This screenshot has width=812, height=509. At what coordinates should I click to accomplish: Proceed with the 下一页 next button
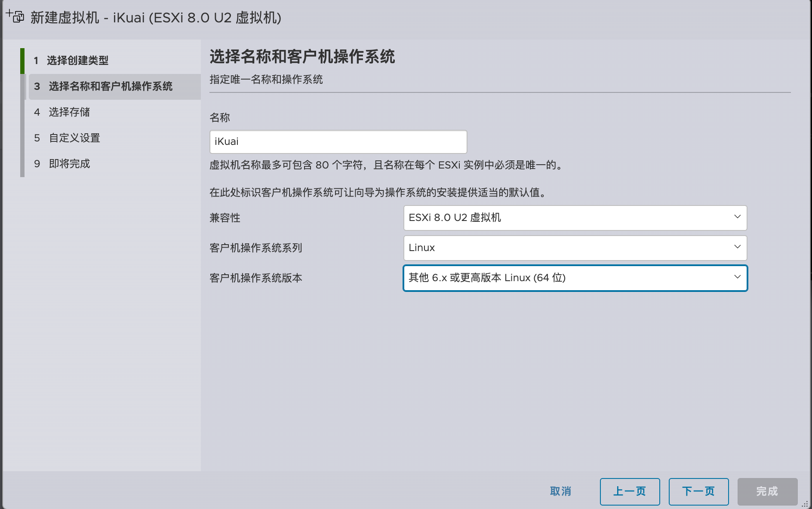(x=698, y=491)
